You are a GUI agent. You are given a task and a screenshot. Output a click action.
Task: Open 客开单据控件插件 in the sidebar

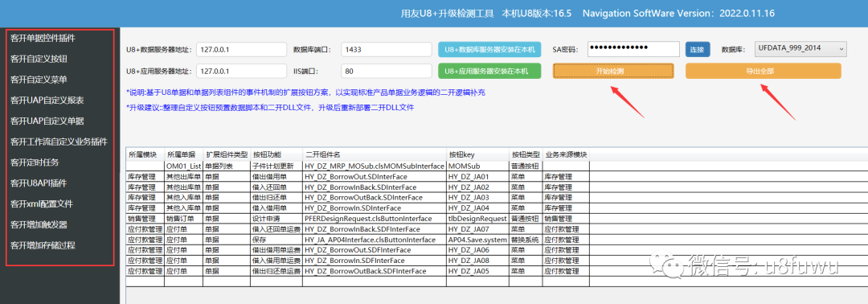(x=43, y=39)
